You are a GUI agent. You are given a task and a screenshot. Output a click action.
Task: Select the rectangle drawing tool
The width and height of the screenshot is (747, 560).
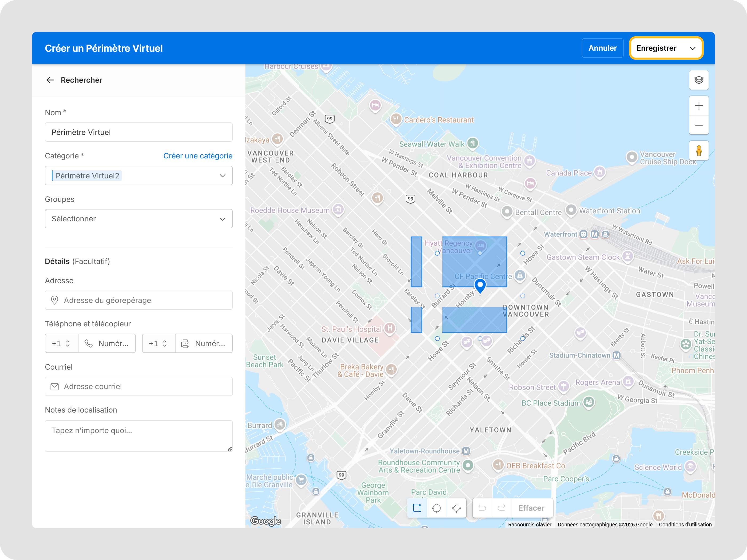click(417, 508)
